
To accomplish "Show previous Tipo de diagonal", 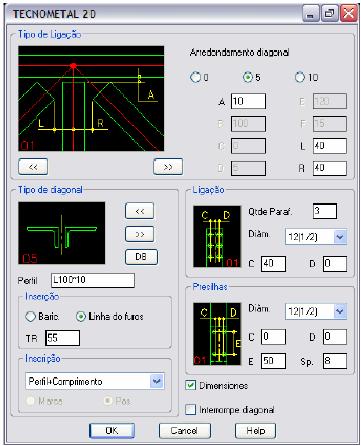I will [140, 211].
